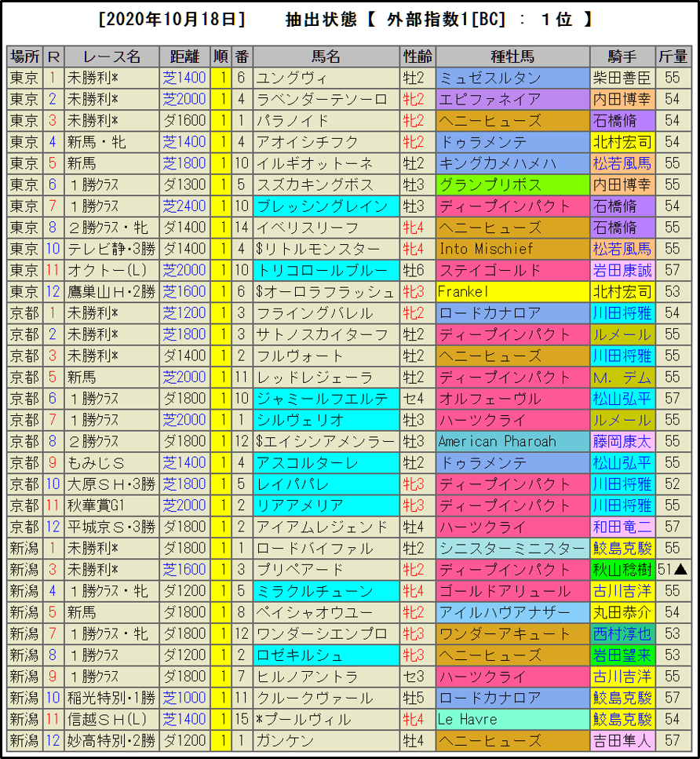Image resolution: width=700 pixels, height=759 pixels.
Task: Click the 種牡馬 column header
Action: tap(512, 57)
